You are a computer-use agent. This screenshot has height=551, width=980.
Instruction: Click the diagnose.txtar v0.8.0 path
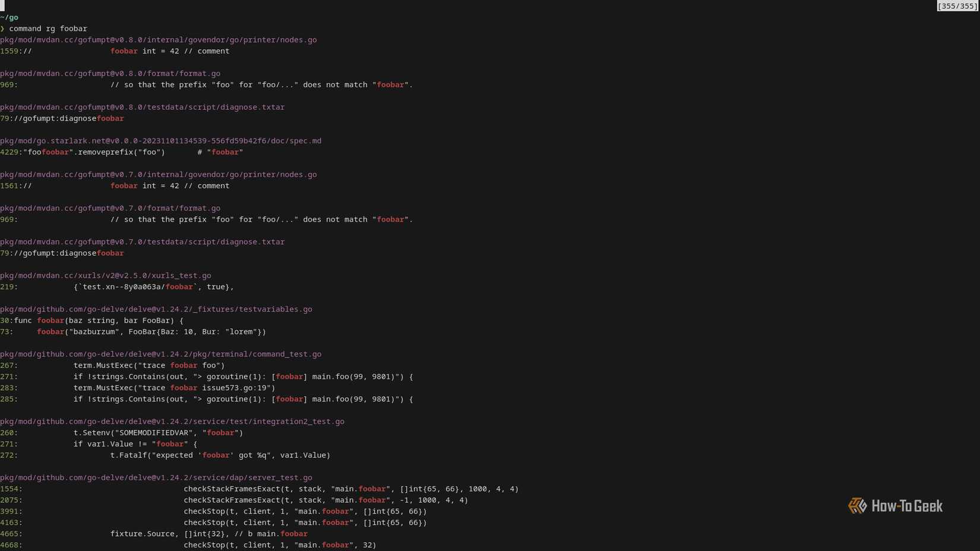(142, 107)
